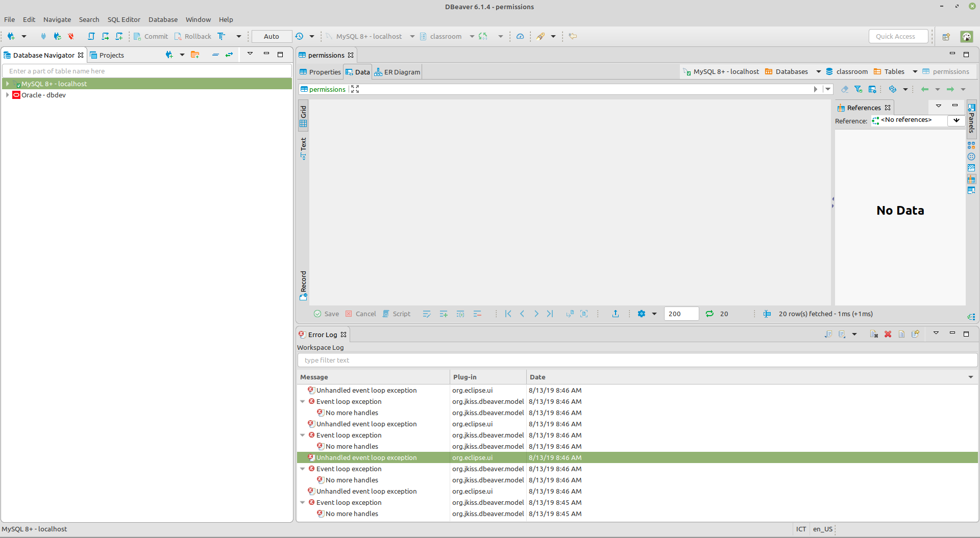Click the New Connection plug icon in main toolbar
Screen dimensions: 980x538
click(11, 36)
